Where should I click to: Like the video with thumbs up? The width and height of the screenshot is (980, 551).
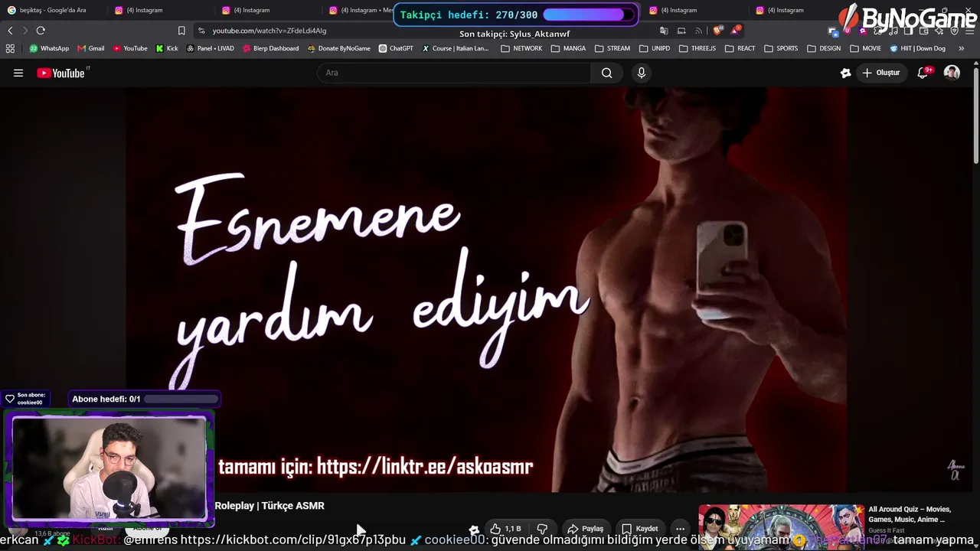click(x=505, y=529)
